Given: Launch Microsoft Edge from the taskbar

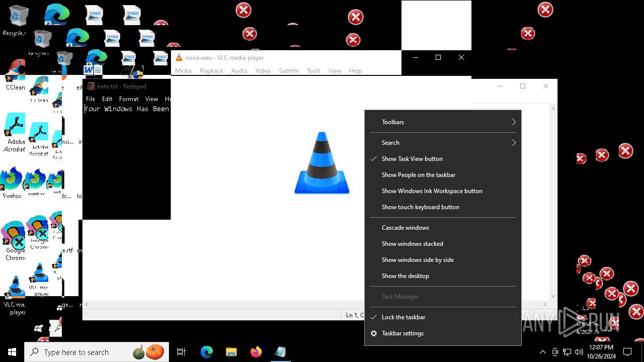Looking at the screenshot, I should click(x=207, y=352).
